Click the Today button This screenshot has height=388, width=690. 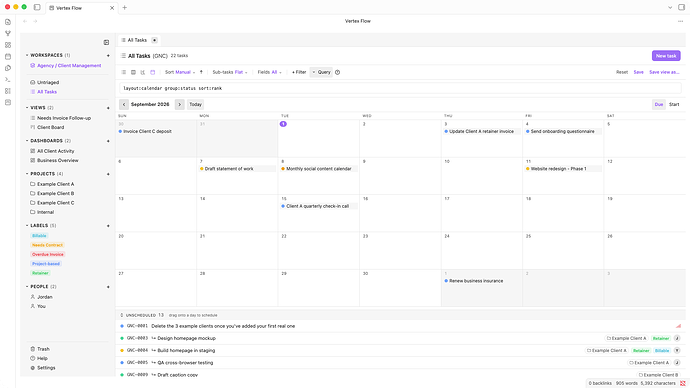(x=195, y=104)
